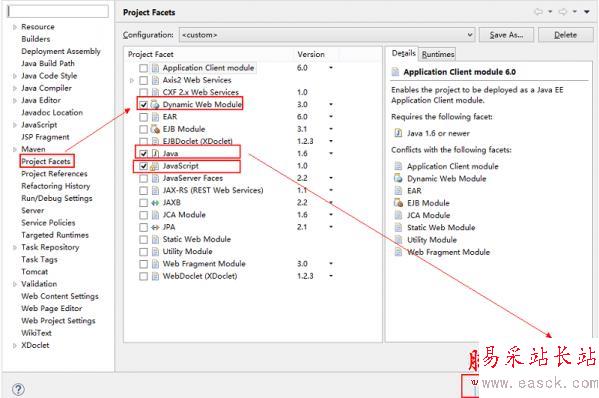The width and height of the screenshot is (599, 398).
Task: Click the JAX-RS facet icon
Action: [x=155, y=191]
